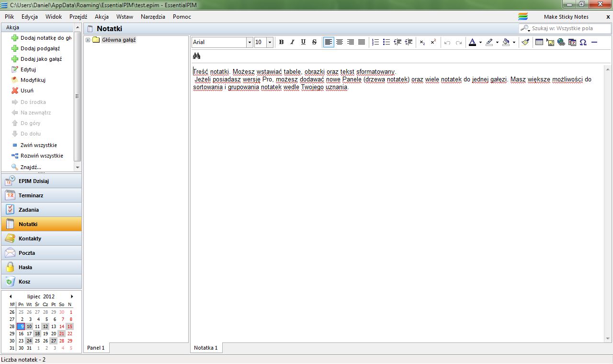The height and width of the screenshot is (364, 613).
Task: Open the Widok menu
Action: pos(54,17)
